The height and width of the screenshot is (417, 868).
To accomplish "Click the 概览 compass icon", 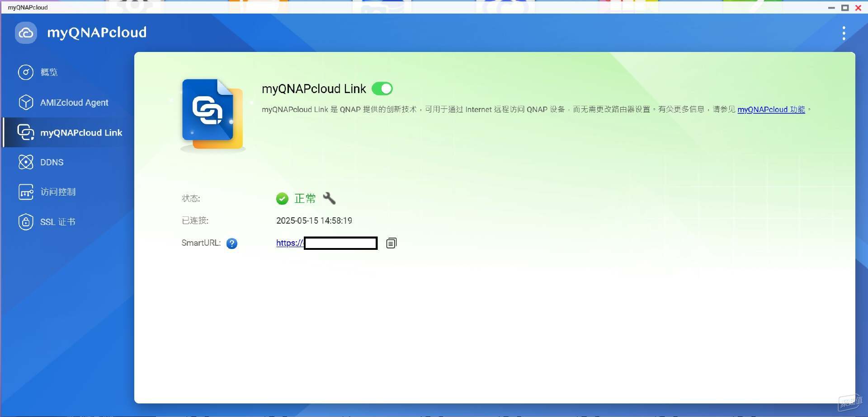I will (26, 72).
